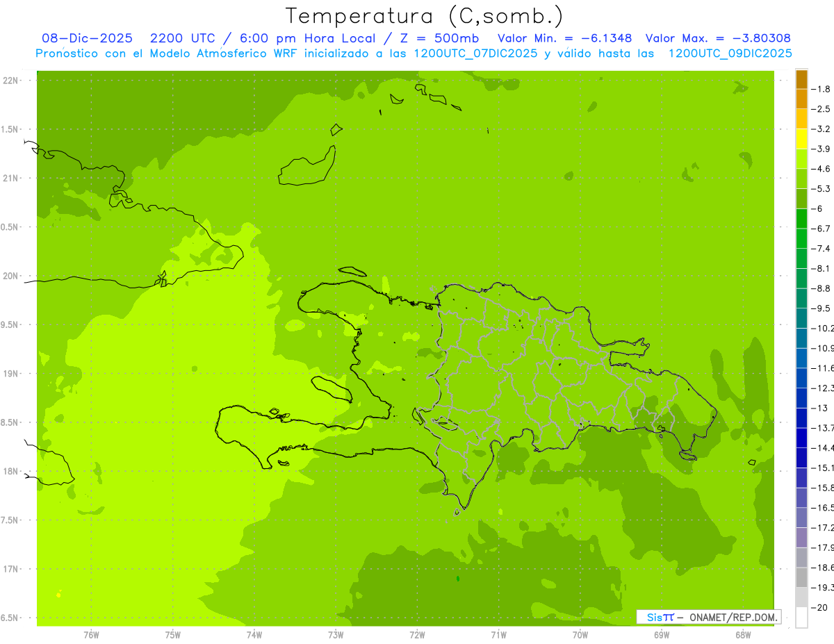Select the yellow swatch between -3.2 and -3.9
Viewport: 834px width, 644px height.
click(x=801, y=139)
